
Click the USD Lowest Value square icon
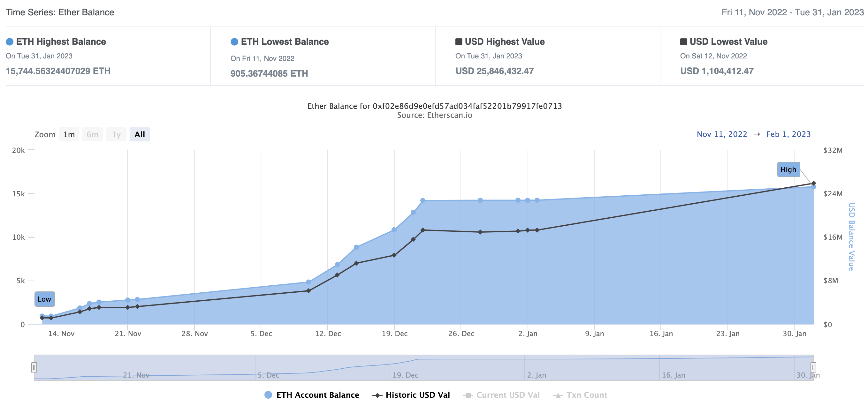pos(683,42)
